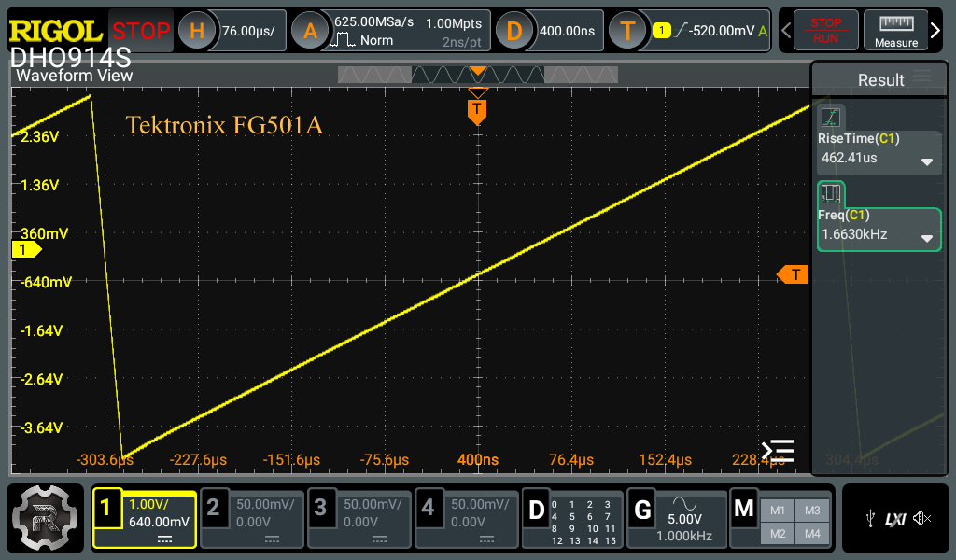Click the Waveform View title label
Screen dimensions: 956x560
point(75,76)
